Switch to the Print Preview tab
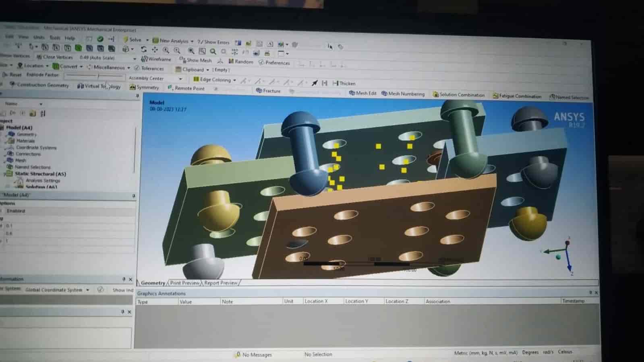 184,283
